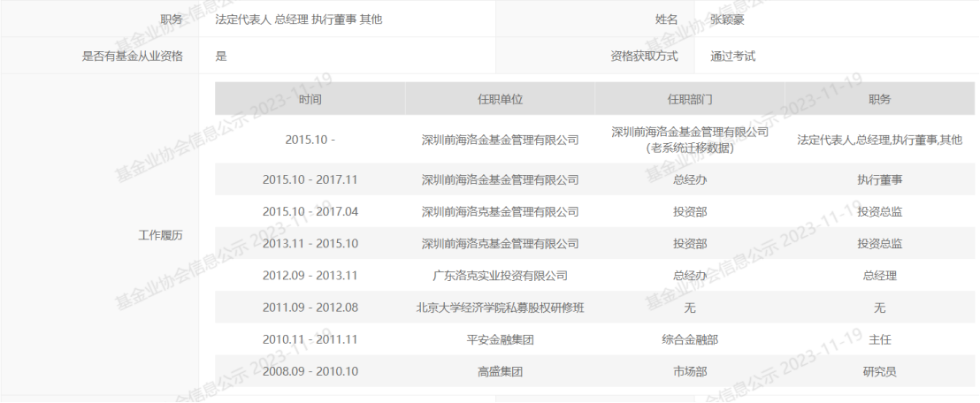Click 投资部 in the 2013.11 - 2015.10 row
980x403 pixels.
(x=690, y=244)
